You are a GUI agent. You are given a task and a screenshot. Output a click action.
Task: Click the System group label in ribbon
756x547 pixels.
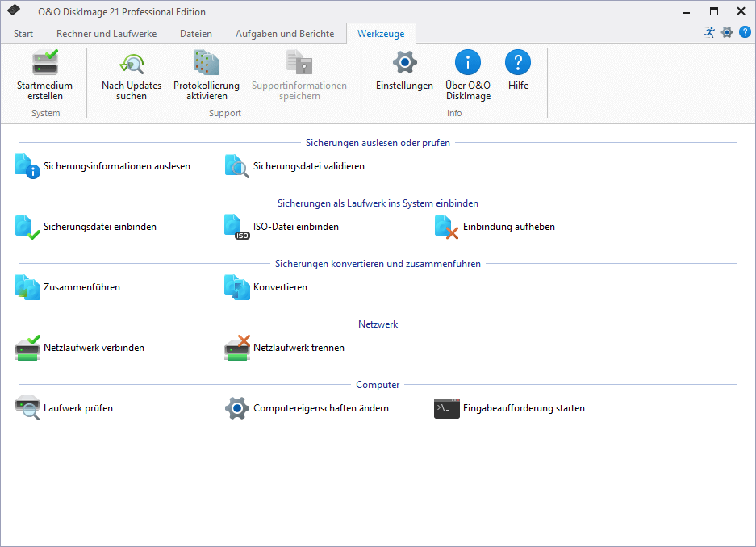click(46, 113)
